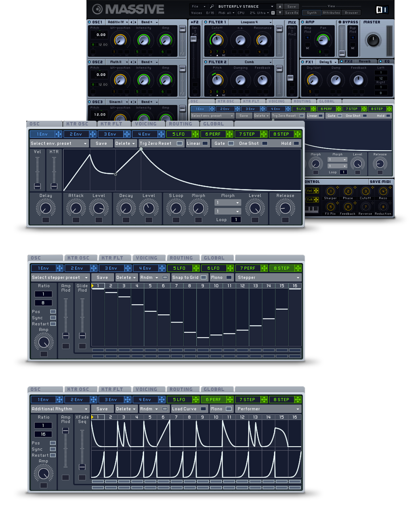
Task: Click 6 LFO assign cross icon in stepper panel
Action: click(x=230, y=268)
